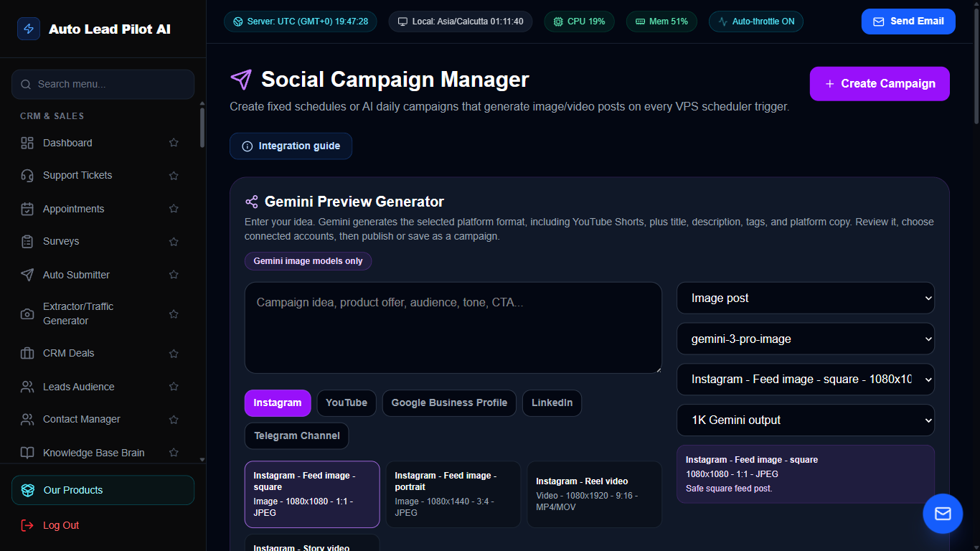Star the Auto Submitter item
This screenshot has width=980, height=551.
[x=174, y=275]
